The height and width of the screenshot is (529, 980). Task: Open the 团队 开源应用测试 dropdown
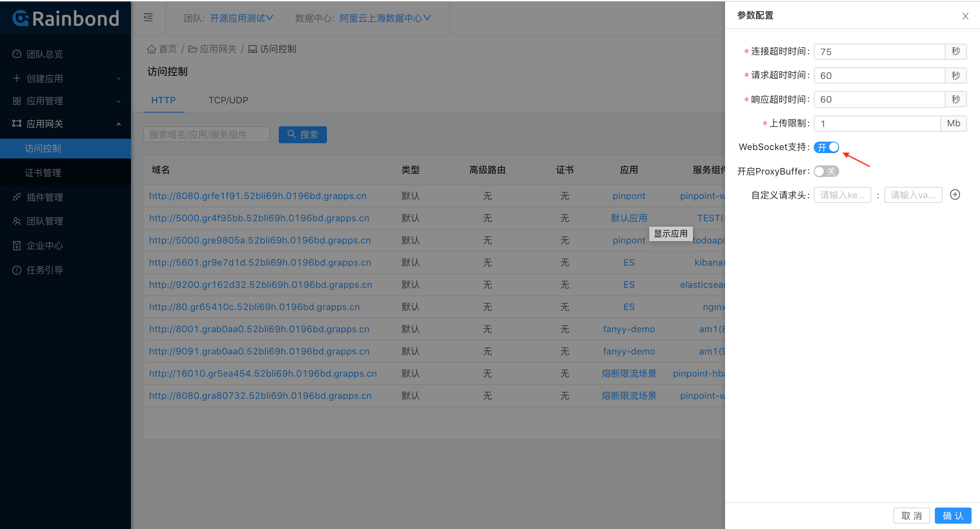click(x=241, y=18)
